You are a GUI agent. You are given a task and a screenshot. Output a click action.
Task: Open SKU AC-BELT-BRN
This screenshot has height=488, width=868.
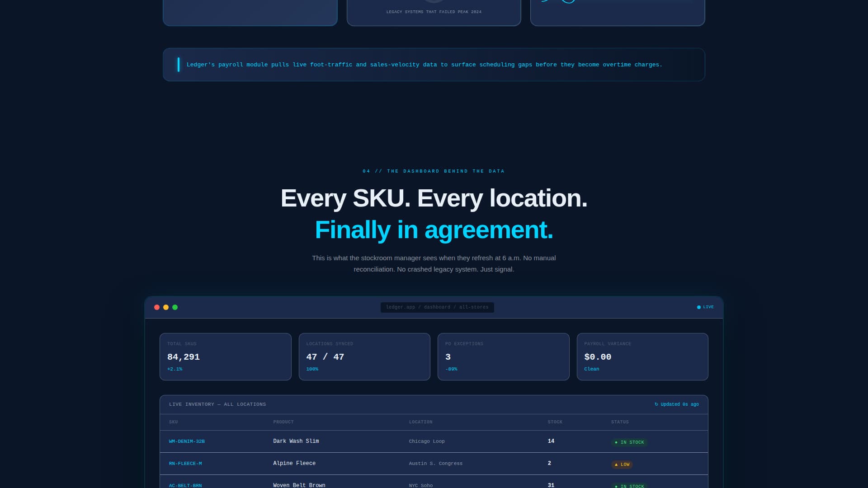185,485
